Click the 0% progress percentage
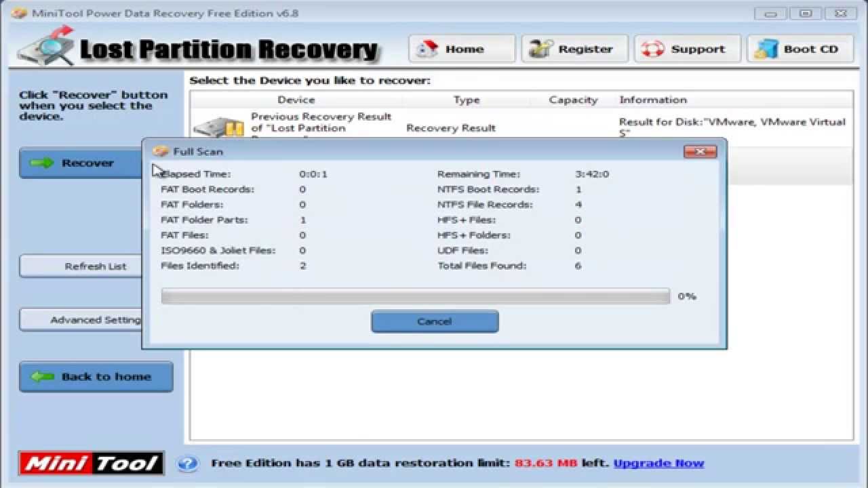The image size is (868, 488). 687,296
